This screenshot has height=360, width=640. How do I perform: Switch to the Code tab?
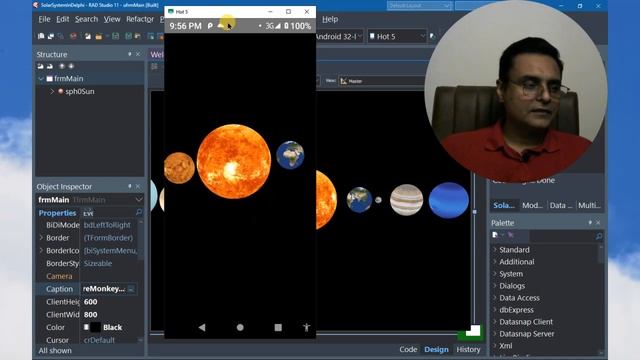click(408, 349)
